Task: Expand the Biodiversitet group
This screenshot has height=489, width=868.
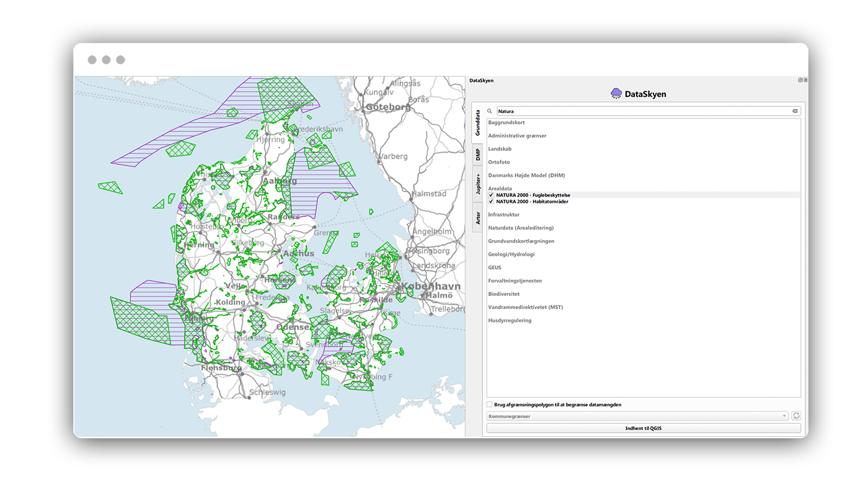Action: click(x=503, y=294)
